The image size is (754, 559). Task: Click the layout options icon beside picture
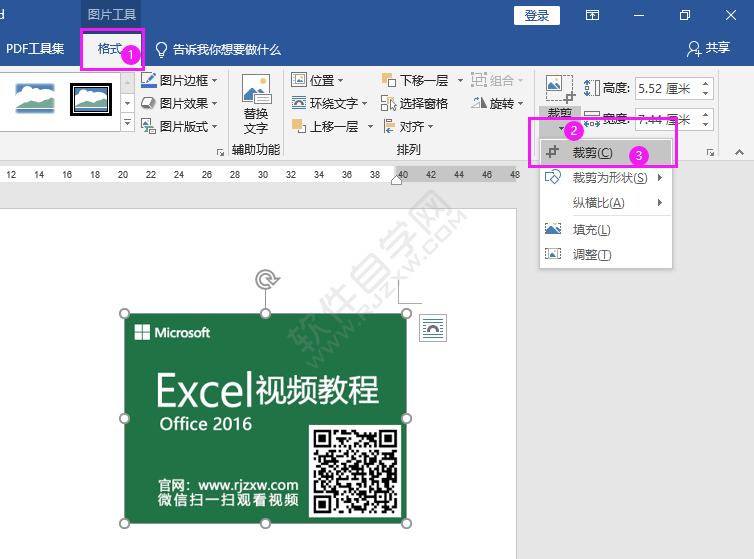[x=433, y=328]
